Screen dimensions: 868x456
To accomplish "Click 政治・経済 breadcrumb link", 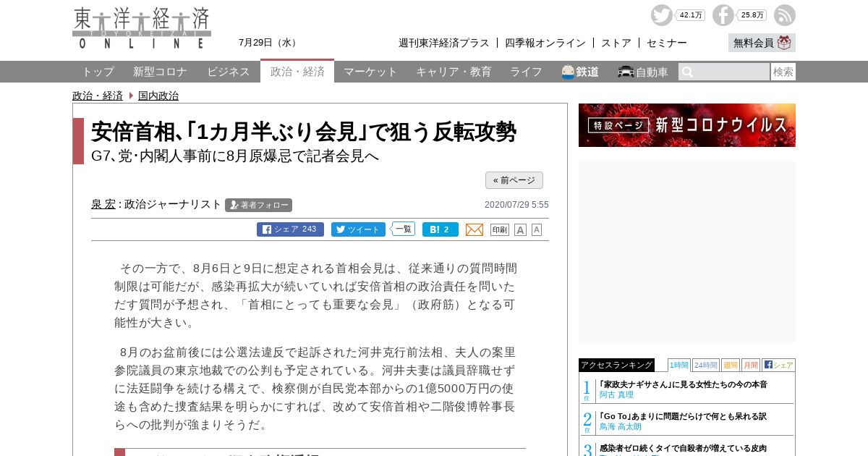I will 98,96.
